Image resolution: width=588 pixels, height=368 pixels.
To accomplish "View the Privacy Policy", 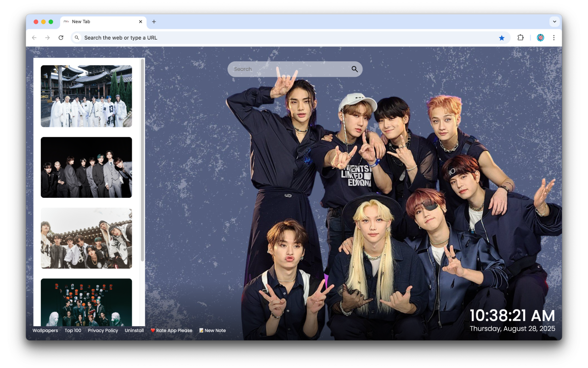I will click(103, 330).
